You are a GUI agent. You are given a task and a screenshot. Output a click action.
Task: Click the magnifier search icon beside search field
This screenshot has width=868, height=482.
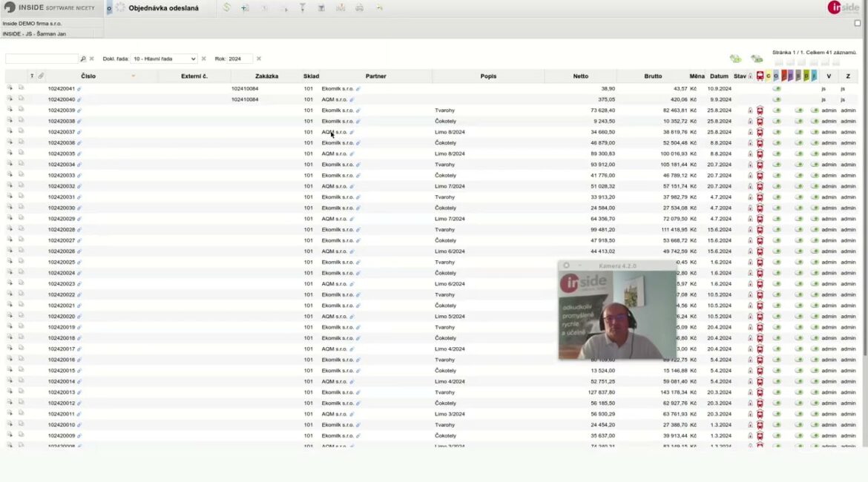point(83,59)
